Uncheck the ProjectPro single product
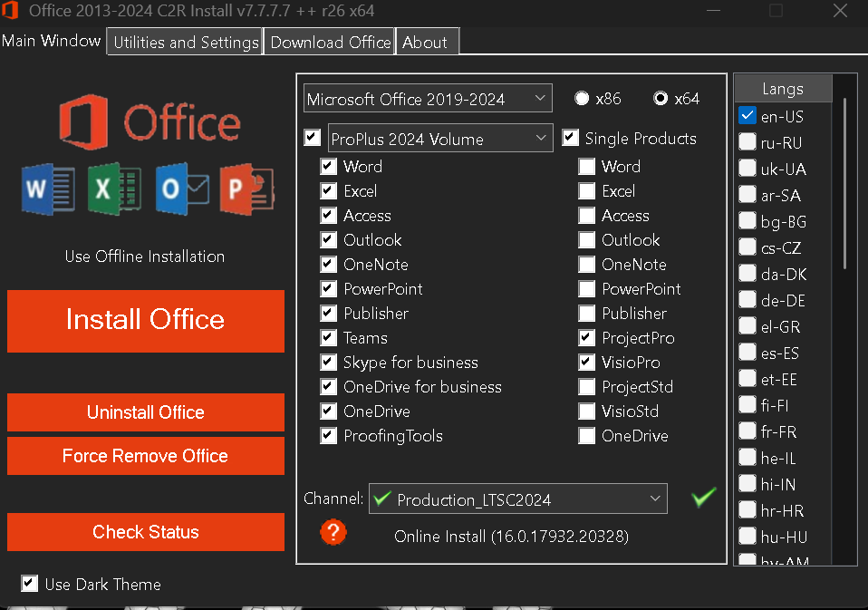Screen dimensions: 868x610 [x=587, y=338]
